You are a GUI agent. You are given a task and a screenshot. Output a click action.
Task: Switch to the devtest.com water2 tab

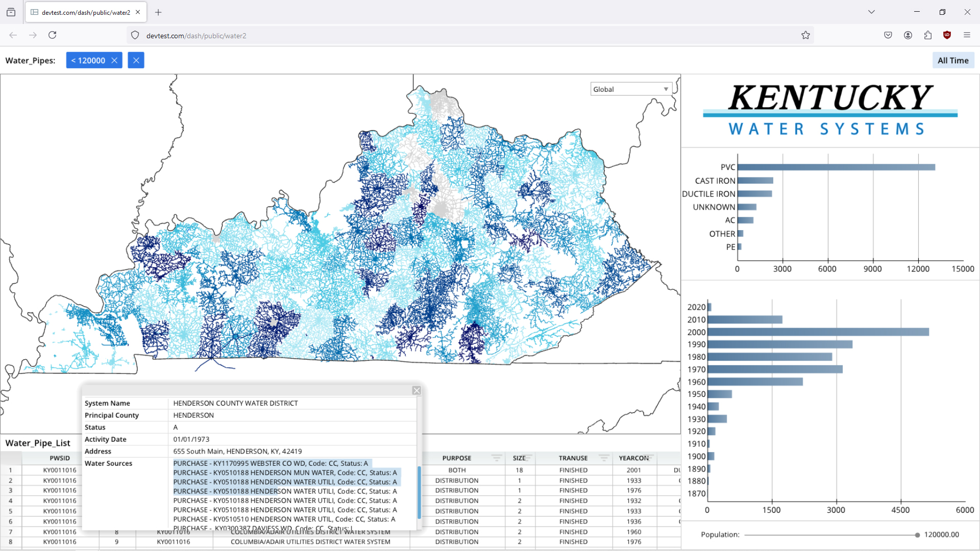86,12
